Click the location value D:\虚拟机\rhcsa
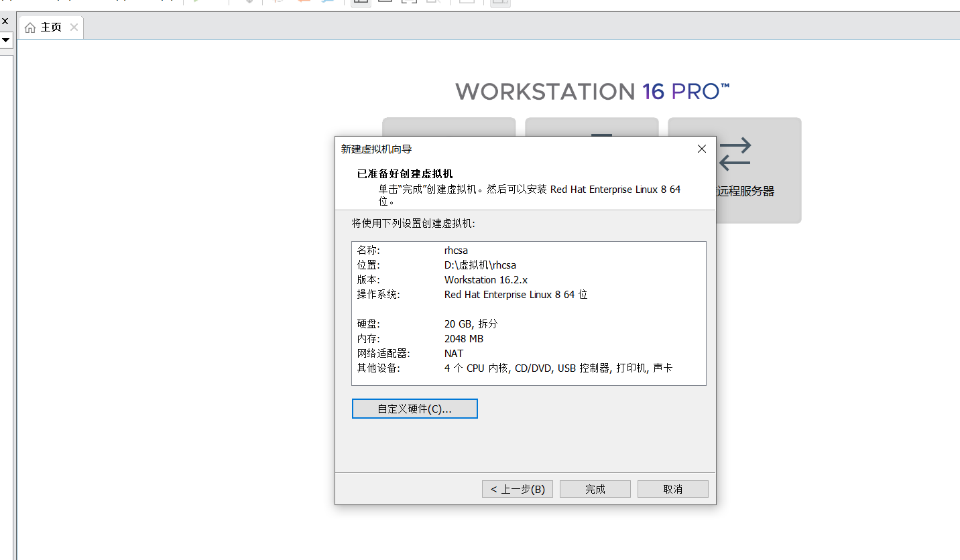 pos(480,265)
